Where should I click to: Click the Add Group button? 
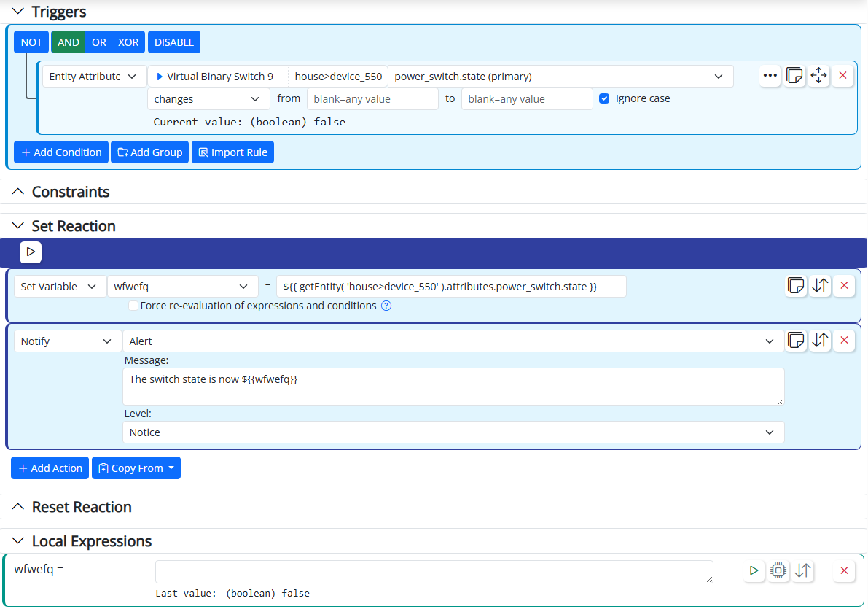[x=150, y=152]
